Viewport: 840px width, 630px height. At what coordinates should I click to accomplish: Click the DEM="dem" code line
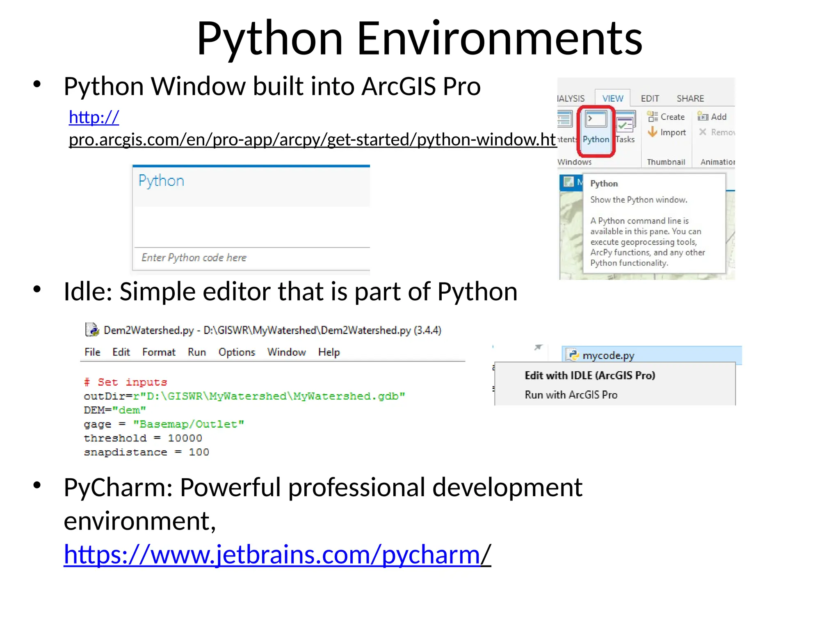coord(115,410)
